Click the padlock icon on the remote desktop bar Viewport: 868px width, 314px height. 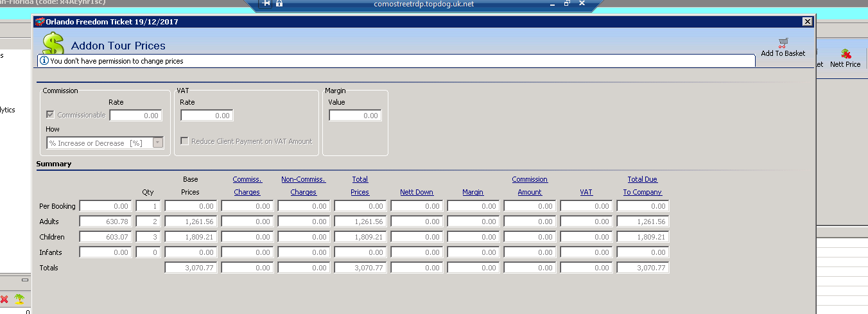(x=279, y=4)
